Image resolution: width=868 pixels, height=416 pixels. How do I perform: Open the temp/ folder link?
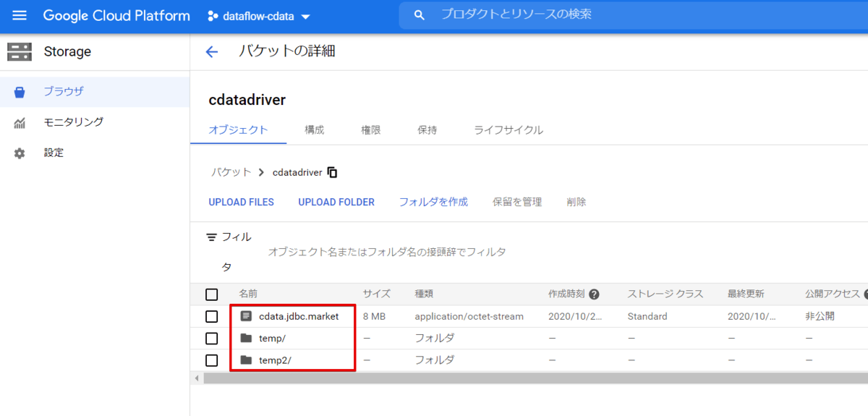pyautogui.click(x=273, y=338)
